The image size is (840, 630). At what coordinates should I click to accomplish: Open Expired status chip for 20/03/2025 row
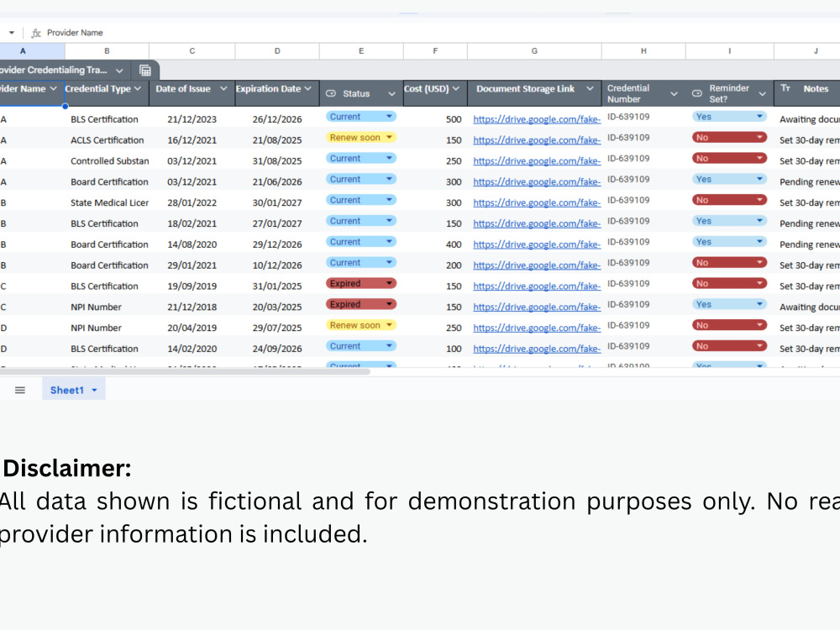tap(361, 304)
